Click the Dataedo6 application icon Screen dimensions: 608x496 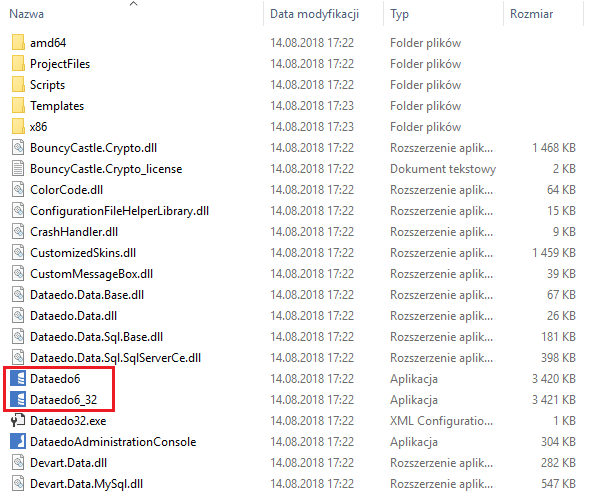pyautogui.click(x=18, y=379)
